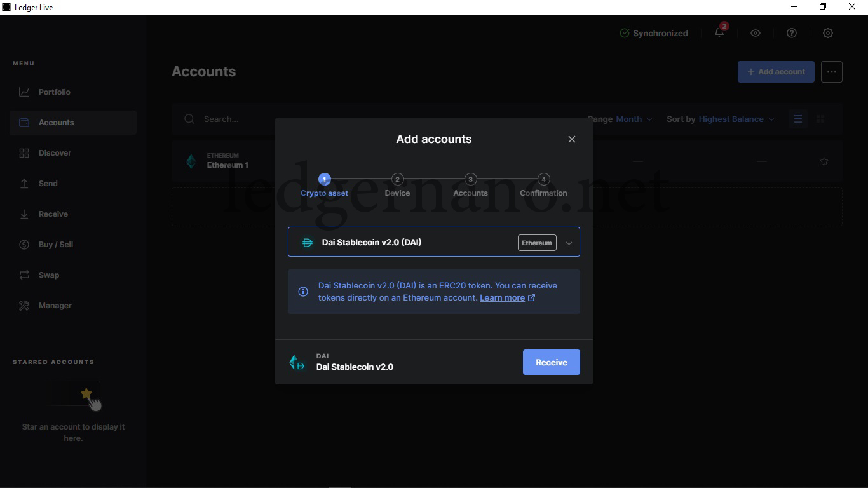The image size is (868, 488).
Task: Click the starred accounts star illustration
Action: click(x=86, y=394)
